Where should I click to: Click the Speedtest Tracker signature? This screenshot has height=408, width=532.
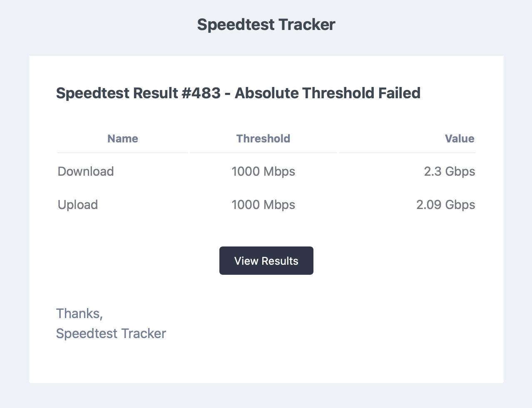tap(111, 333)
